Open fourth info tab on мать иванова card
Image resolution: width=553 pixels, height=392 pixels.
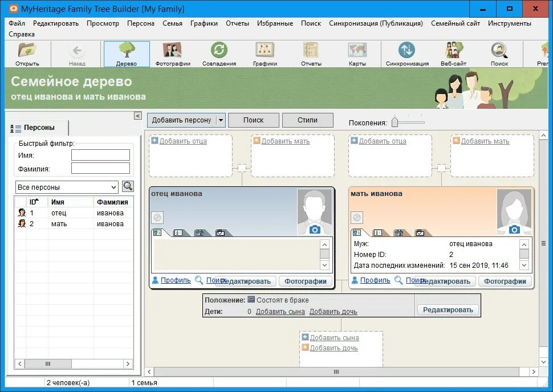420,232
